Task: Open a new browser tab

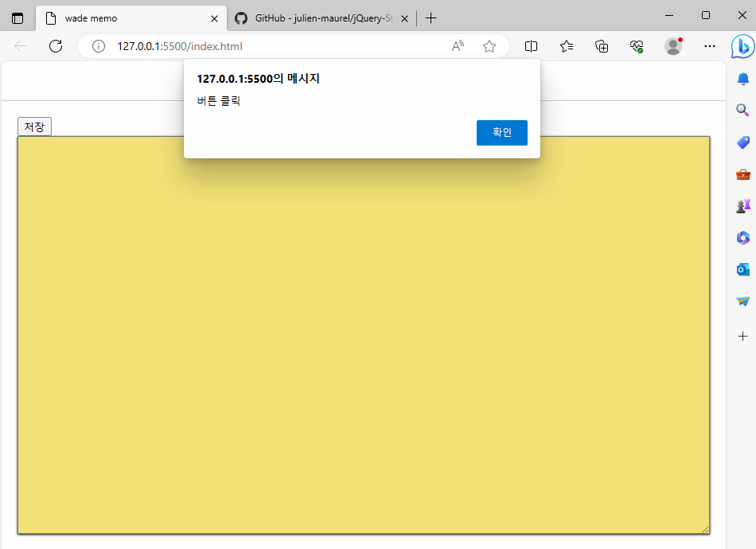Action: tap(431, 18)
